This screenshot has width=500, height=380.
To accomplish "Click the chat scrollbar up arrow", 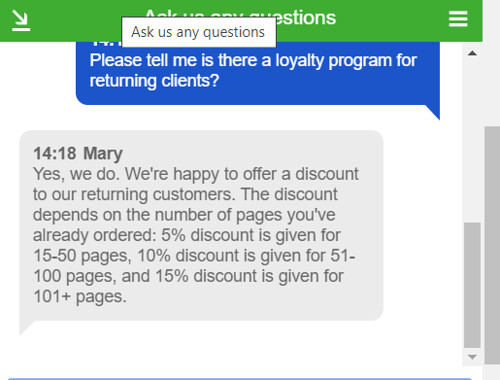I will 472,53.
